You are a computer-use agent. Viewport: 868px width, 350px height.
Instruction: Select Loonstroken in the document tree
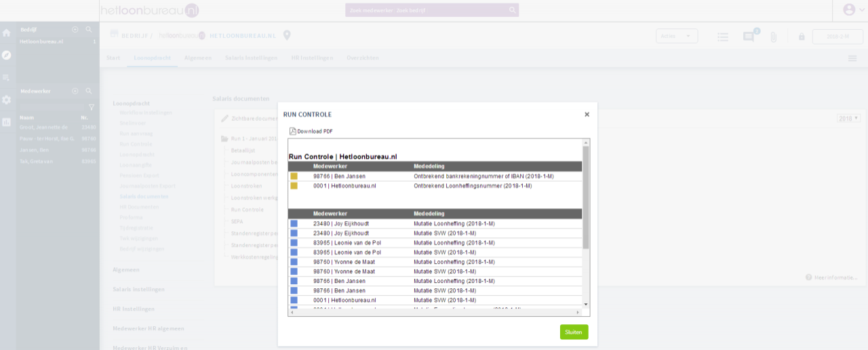click(x=246, y=186)
